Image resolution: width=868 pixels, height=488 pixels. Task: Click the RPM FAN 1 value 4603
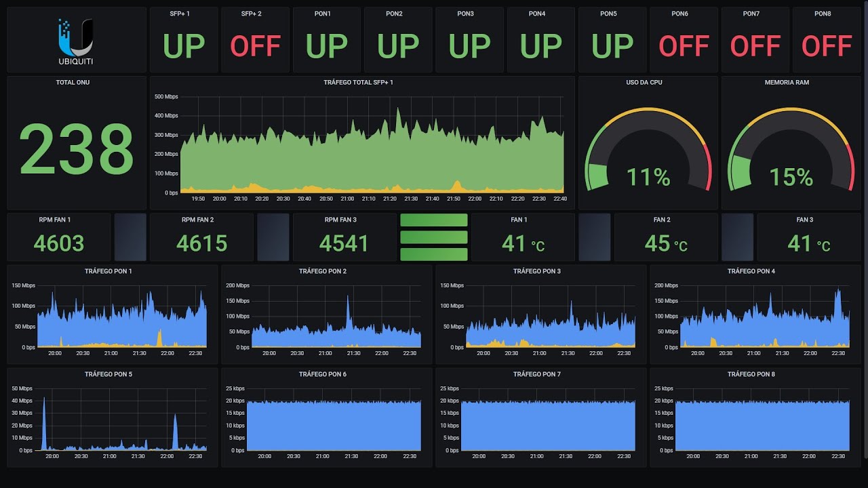59,244
